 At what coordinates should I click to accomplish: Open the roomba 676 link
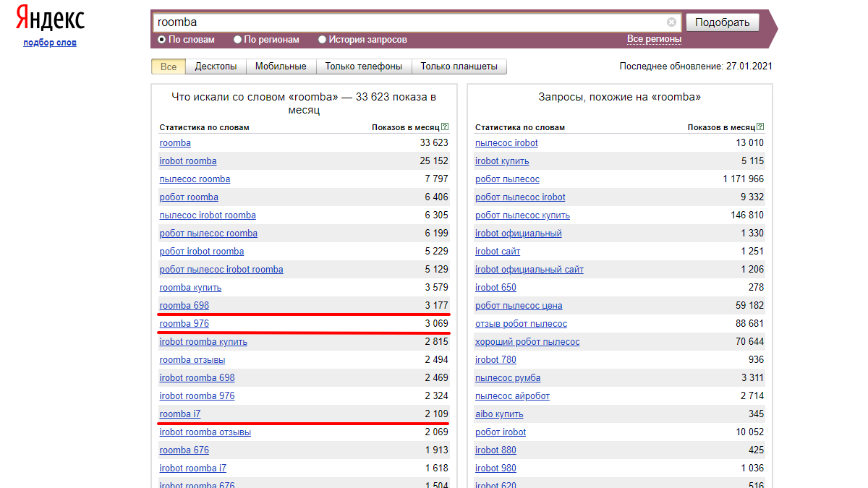(x=184, y=450)
